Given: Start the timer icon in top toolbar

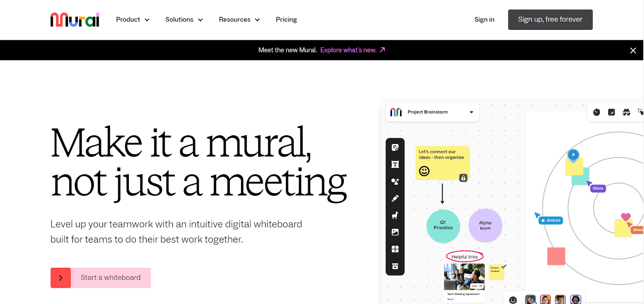Looking at the screenshot, I should click(x=597, y=112).
